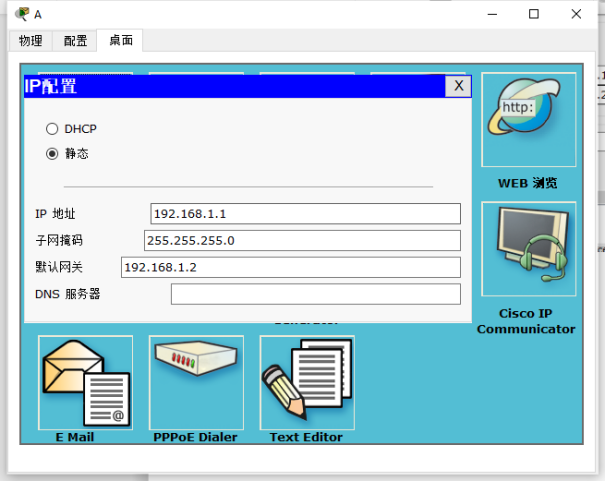Launch Cisco IP Communicator app
The width and height of the screenshot is (605, 481).
[529, 249]
